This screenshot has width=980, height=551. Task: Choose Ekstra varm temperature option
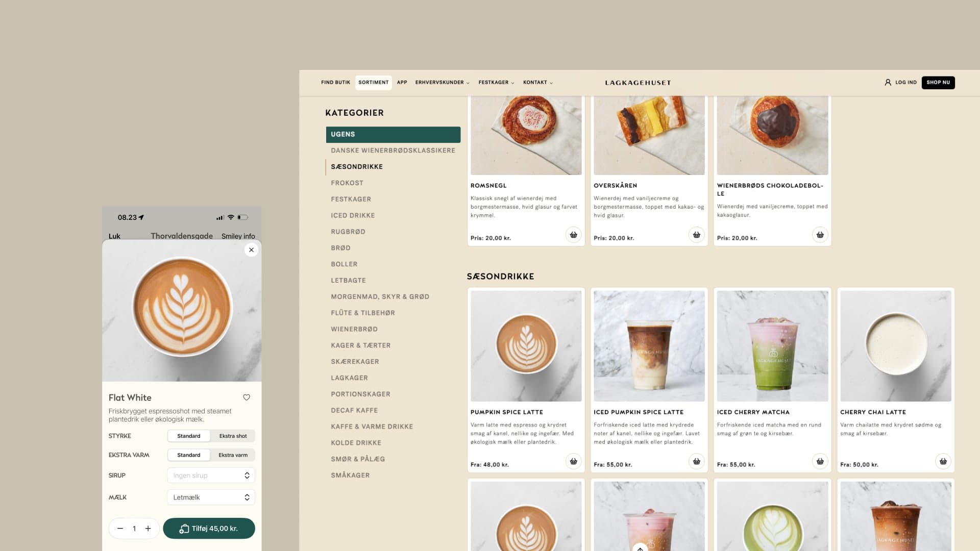coord(233,455)
